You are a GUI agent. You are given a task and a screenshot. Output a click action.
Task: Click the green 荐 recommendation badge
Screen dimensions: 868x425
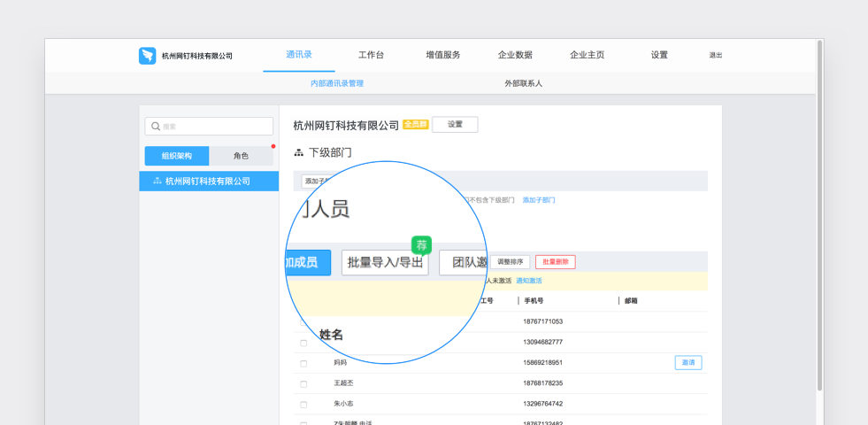pos(422,245)
